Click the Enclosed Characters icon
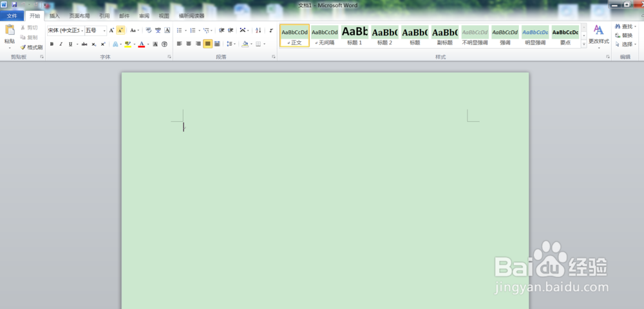 click(165, 44)
